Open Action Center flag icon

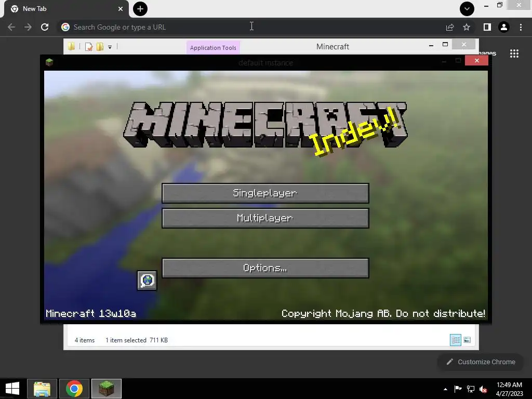click(x=458, y=389)
